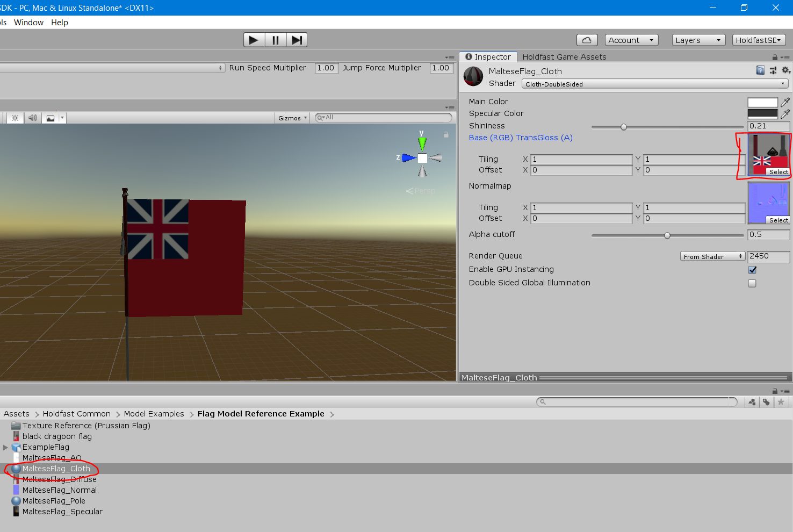Open the Layers dropdown
This screenshot has width=793, height=532.
(699, 40)
